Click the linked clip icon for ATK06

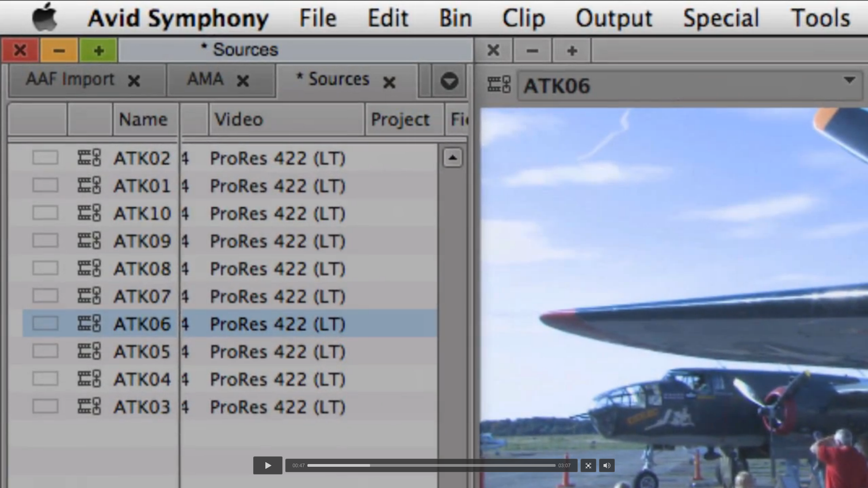coord(89,324)
